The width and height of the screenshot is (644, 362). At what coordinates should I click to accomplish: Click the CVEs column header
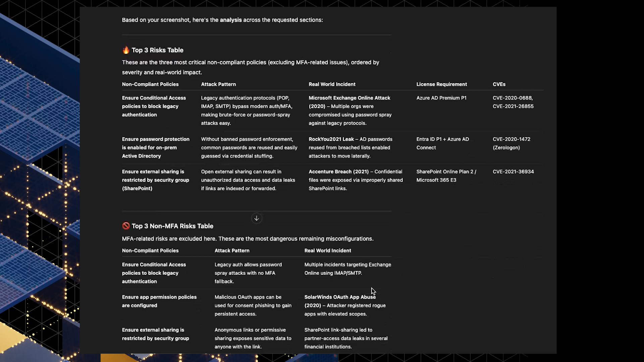point(499,84)
